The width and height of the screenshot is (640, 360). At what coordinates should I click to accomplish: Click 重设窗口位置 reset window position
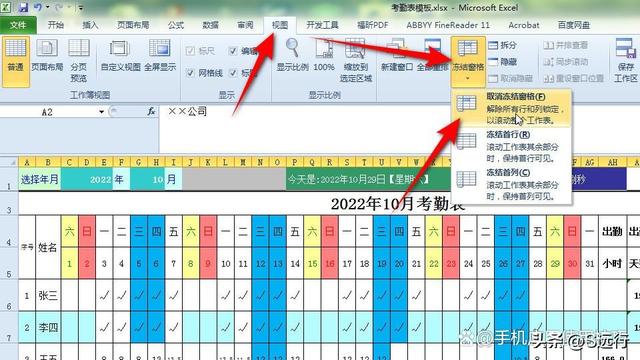coord(573,78)
